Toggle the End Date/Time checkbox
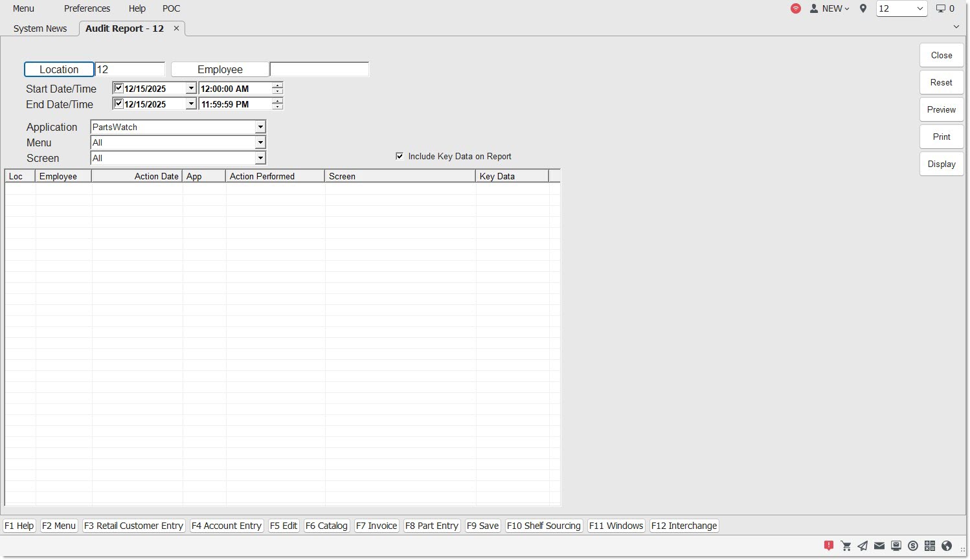The height and width of the screenshot is (560, 970). pos(118,104)
